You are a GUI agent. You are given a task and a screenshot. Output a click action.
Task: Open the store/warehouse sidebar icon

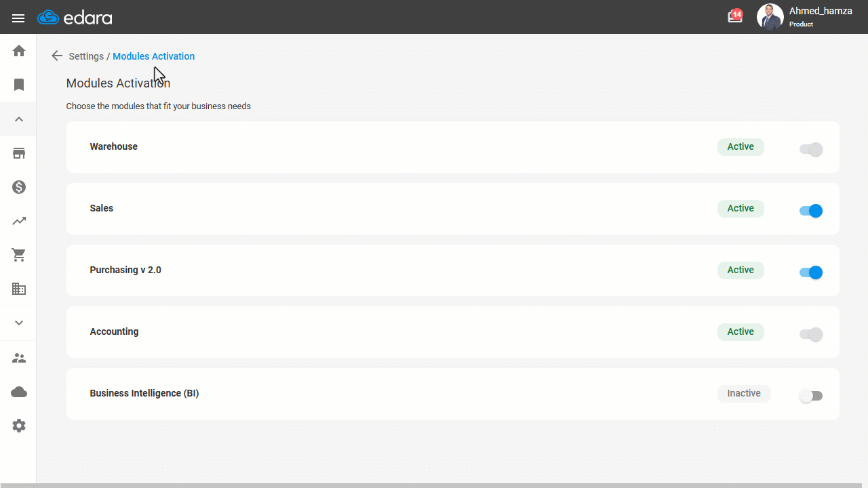[19, 153]
